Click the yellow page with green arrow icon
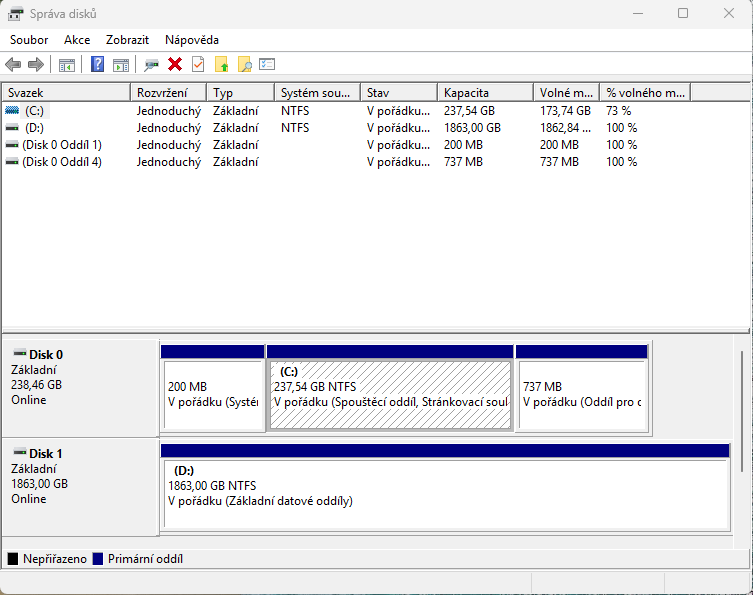Screen dimensions: 753x595 click(x=222, y=65)
